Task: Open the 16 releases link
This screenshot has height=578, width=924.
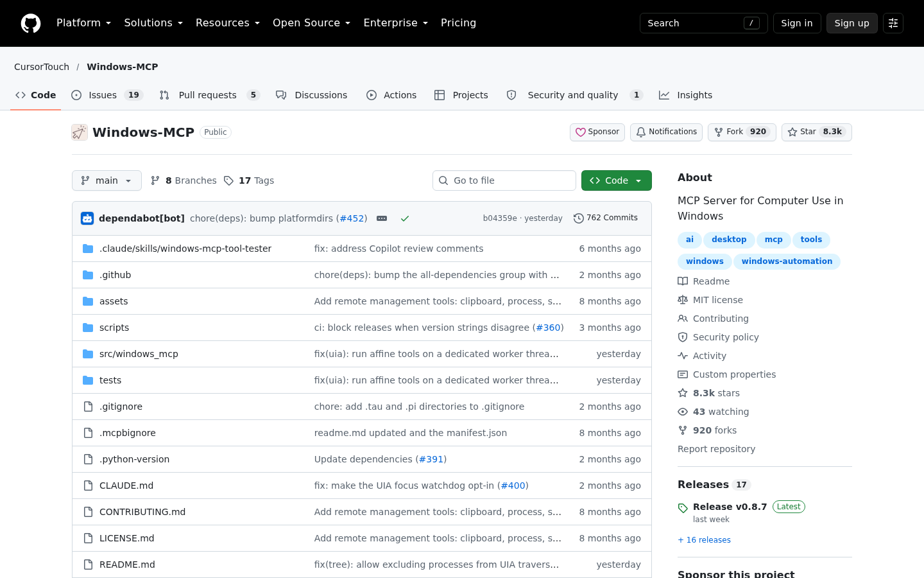Action: (705, 540)
